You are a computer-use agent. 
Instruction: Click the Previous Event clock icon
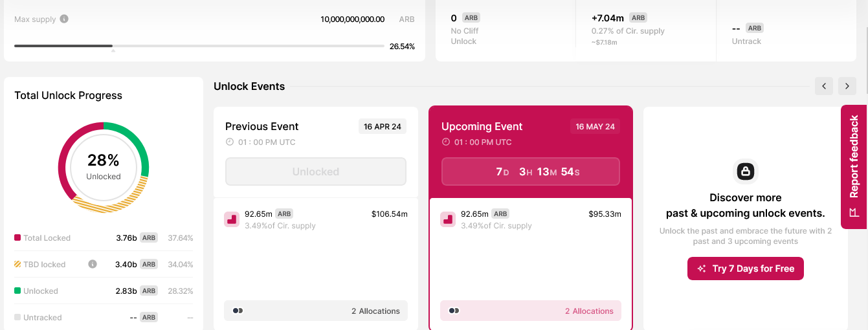click(229, 142)
